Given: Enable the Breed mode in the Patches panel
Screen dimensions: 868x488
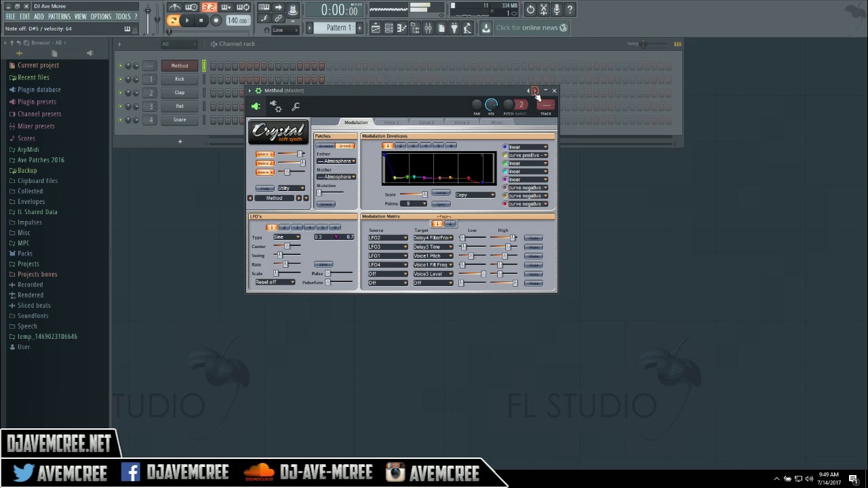Looking at the screenshot, I should pos(345,146).
